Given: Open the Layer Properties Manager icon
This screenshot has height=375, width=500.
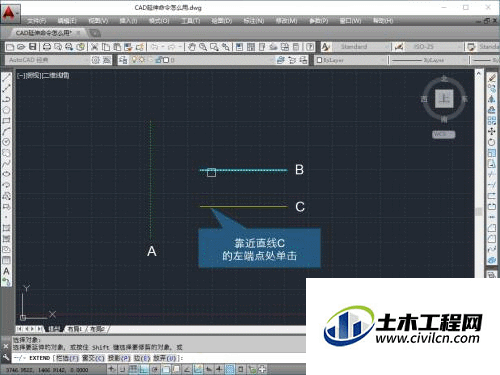Looking at the screenshot, I should 123,60.
